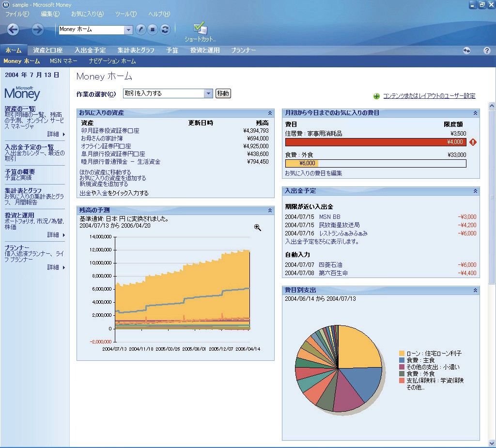Refresh the page with the circular arrows button

click(165, 30)
